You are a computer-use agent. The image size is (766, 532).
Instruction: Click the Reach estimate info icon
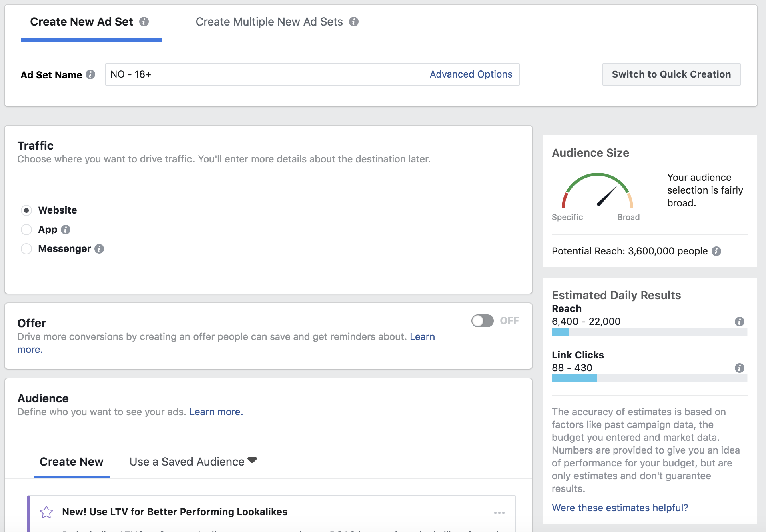click(740, 322)
